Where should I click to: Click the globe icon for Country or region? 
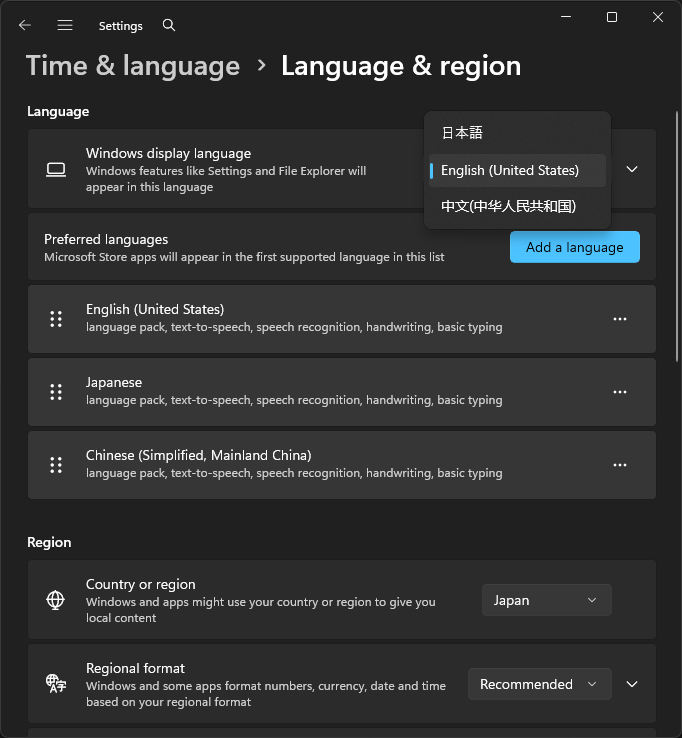click(x=56, y=600)
